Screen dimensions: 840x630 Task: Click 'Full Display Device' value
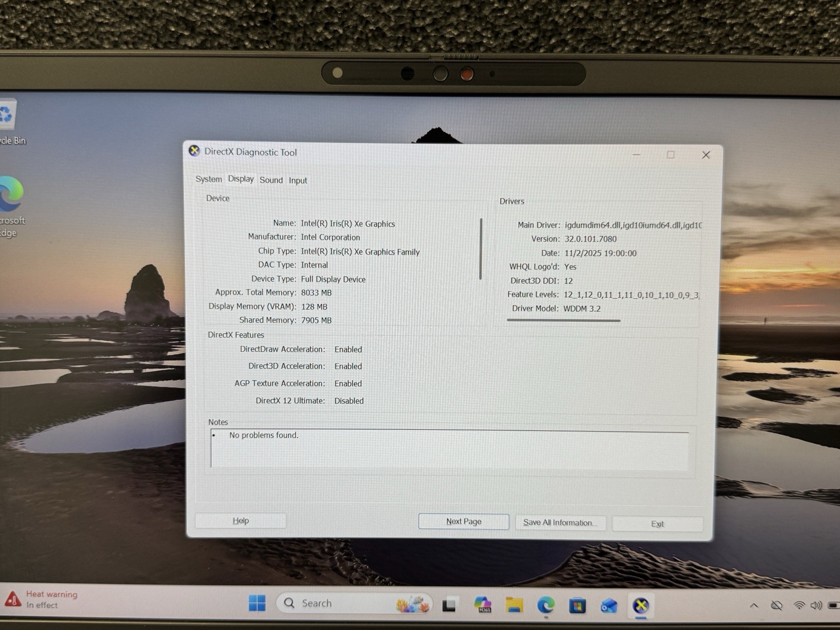pyautogui.click(x=333, y=279)
